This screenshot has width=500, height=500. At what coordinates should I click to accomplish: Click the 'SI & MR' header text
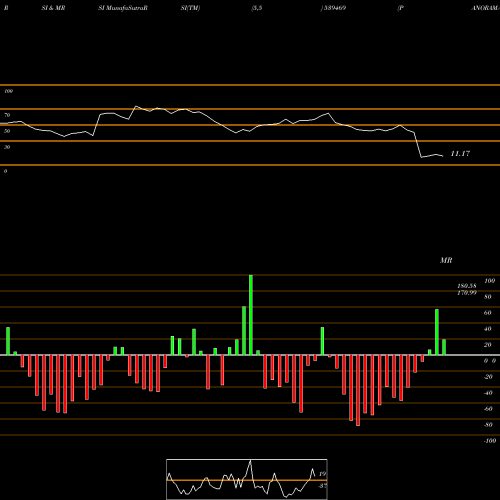[53, 8]
